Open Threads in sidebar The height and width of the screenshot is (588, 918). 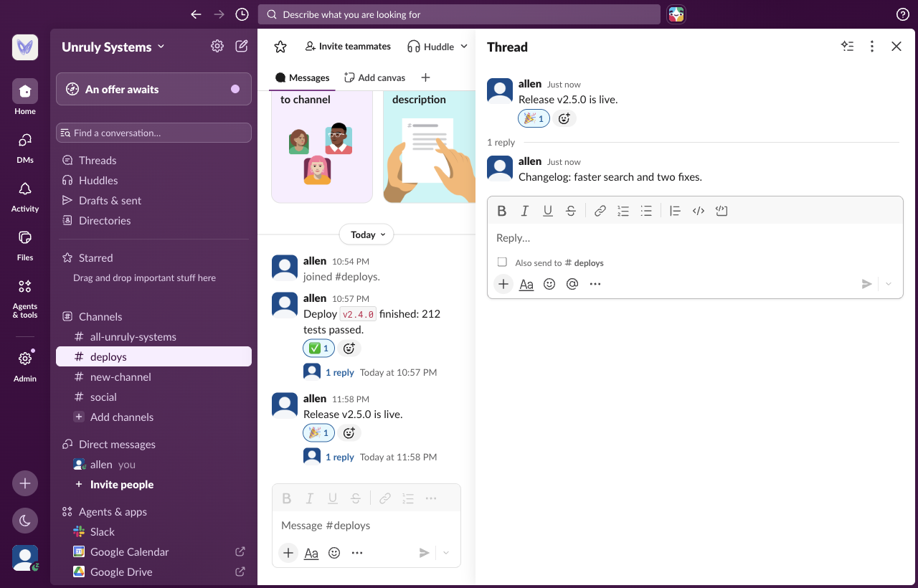point(153,160)
